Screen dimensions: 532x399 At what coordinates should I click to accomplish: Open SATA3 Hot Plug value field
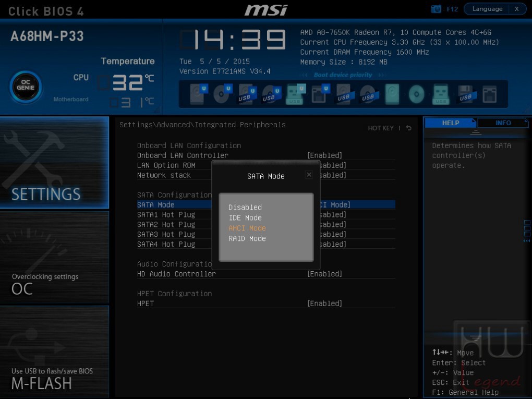click(333, 234)
